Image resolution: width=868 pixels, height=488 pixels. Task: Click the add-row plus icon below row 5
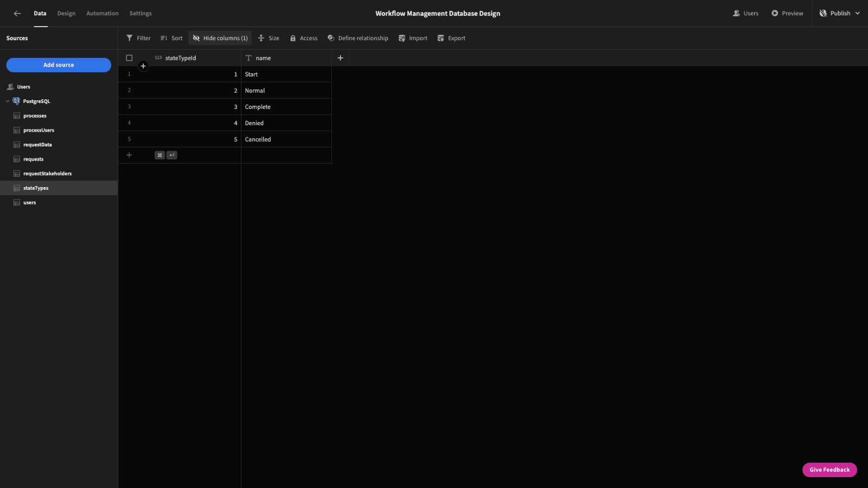click(129, 155)
